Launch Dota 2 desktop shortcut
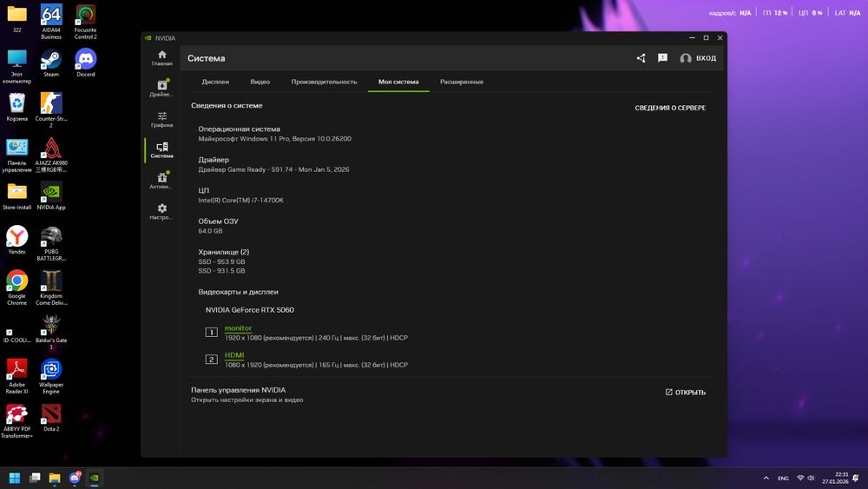 (x=51, y=418)
